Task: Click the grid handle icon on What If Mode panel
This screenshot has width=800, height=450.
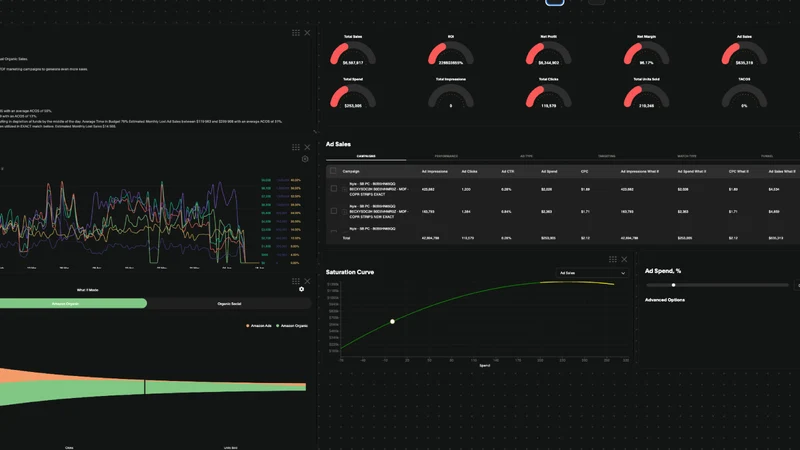Action: [x=296, y=281]
